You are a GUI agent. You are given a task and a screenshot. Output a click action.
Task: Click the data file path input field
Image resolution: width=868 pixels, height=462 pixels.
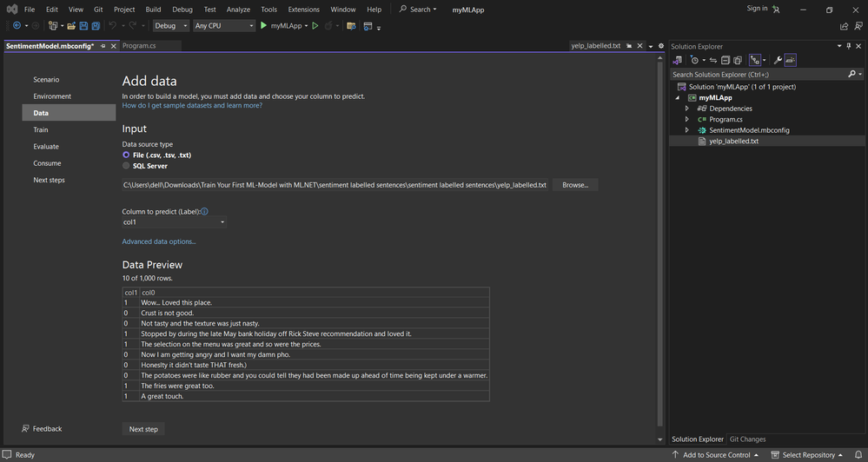335,185
